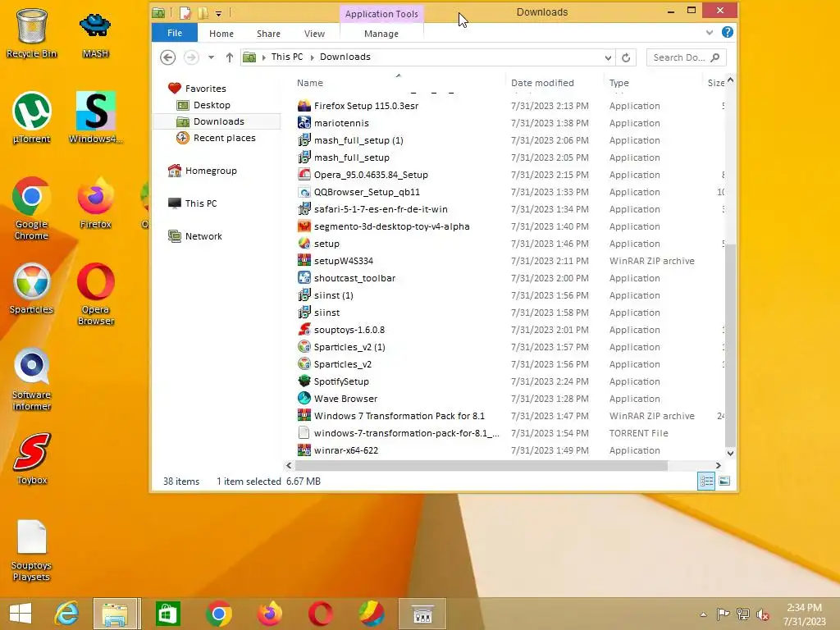This screenshot has width=840, height=630.
Task: Click the Opera taskbar icon
Action: click(321, 614)
